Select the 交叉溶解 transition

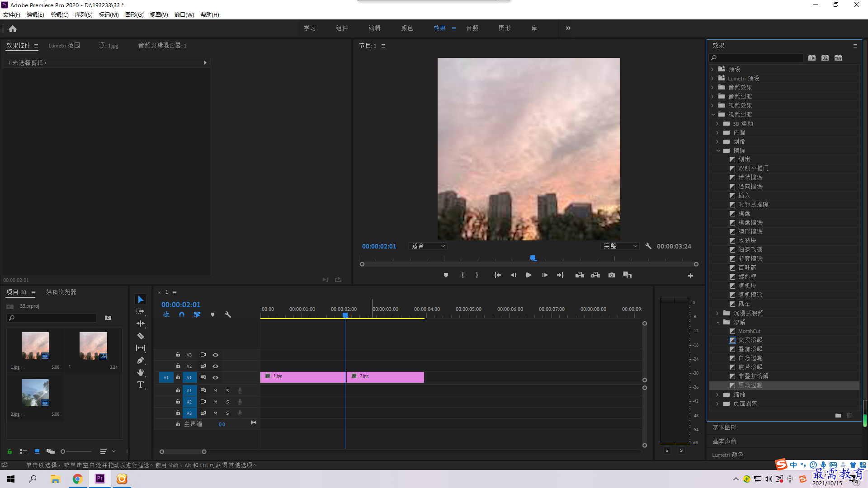point(750,340)
